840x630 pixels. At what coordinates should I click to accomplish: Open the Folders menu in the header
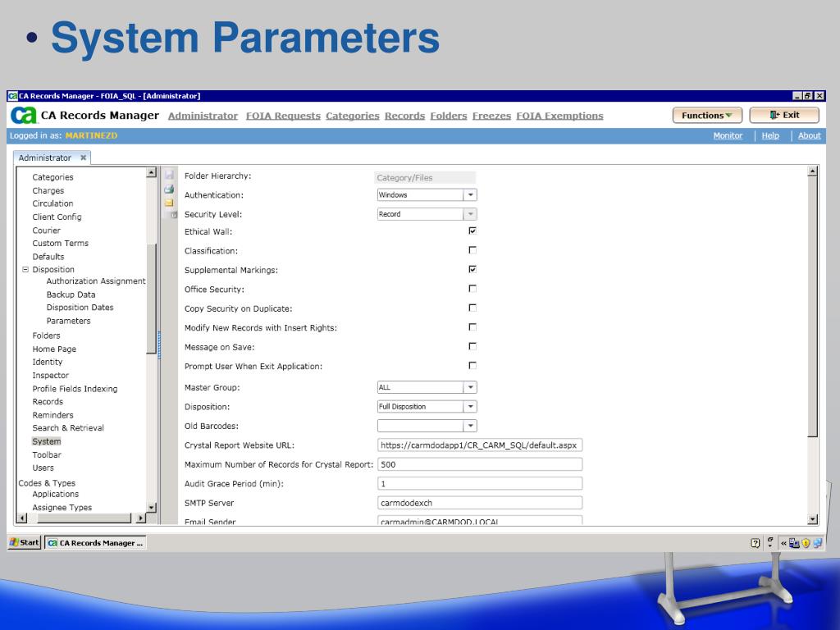coord(449,116)
